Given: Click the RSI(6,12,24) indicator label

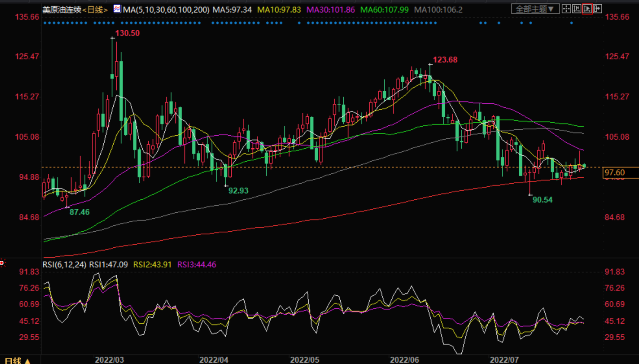Looking at the screenshot, I should pos(64,265).
